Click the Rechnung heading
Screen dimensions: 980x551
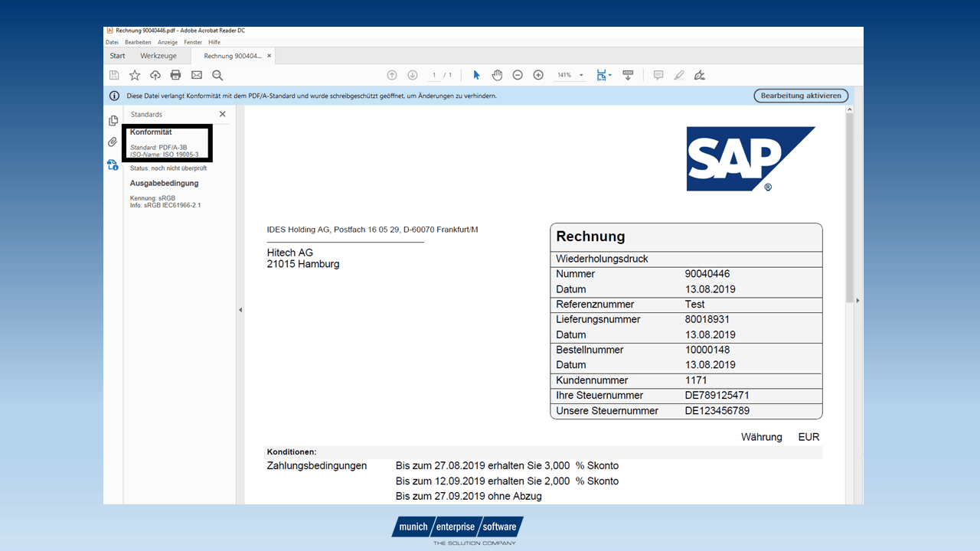click(x=590, y=237)
